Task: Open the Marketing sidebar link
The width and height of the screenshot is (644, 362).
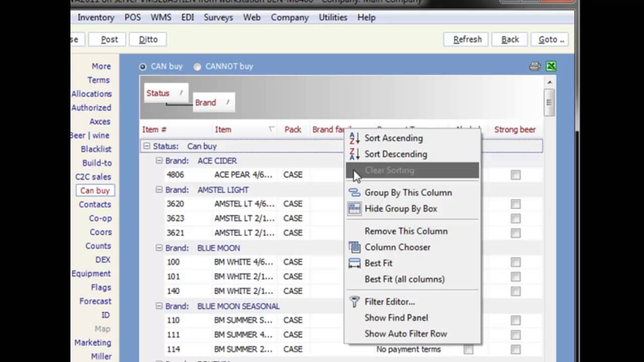Action: point(93,343)
